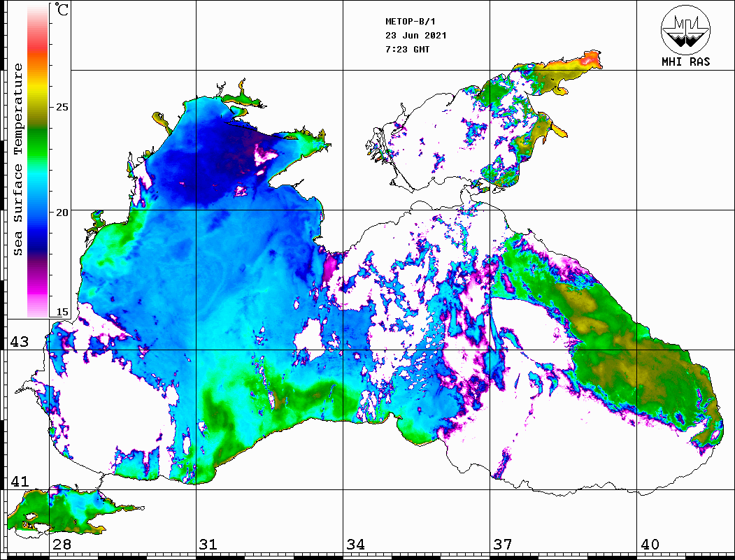Image resolution: width=735 pixels, height=560 pixels.
Task: Click the MHI RAS circular logo emblem
Action: click(685, 29)
